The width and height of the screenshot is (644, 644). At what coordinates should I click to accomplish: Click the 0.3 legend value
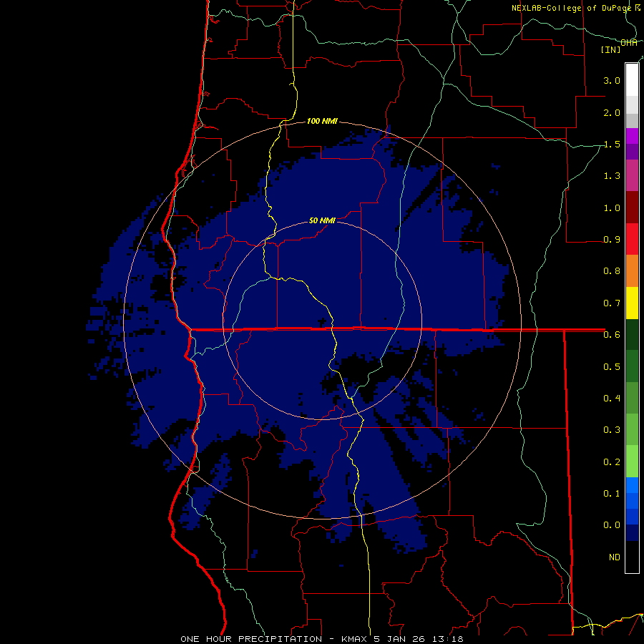612,429
